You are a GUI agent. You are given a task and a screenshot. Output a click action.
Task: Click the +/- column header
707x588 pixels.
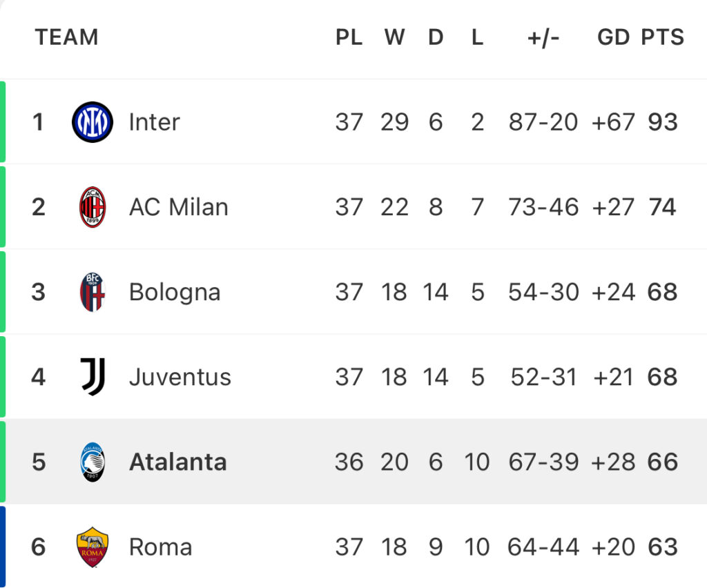click(x=543, y=38)
